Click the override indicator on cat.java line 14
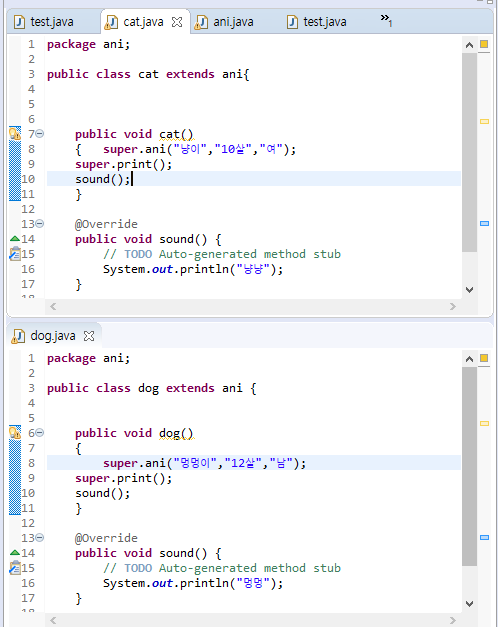The image size is (498, 627). [15, 239]
